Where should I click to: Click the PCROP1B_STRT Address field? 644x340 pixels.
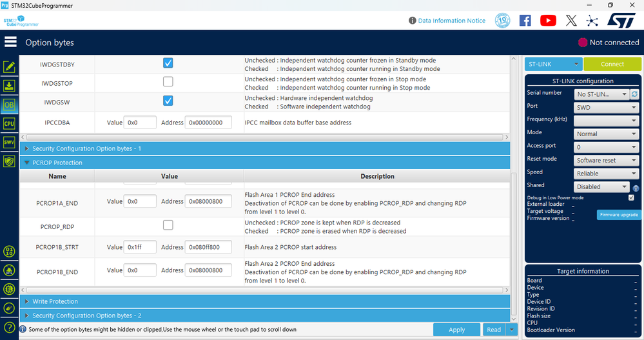click(x=208, y=247)
